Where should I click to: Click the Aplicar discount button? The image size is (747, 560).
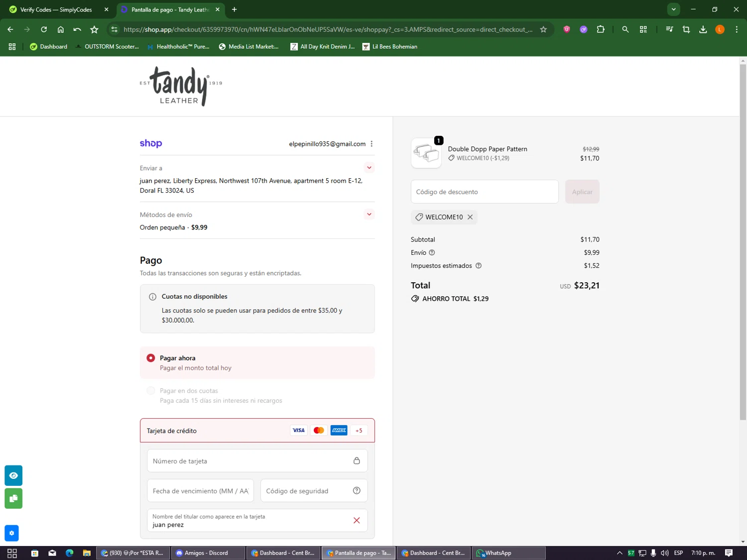pyautogui.click(x=582, y=192)
